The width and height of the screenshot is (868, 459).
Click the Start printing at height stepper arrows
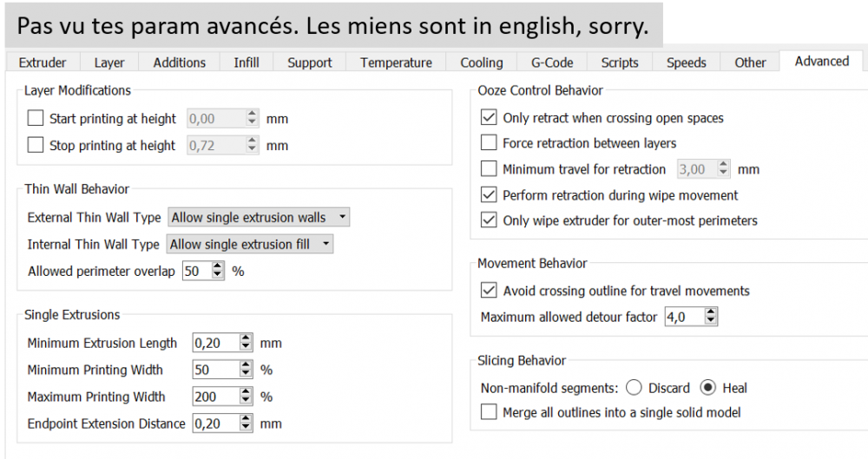(252, 119)
